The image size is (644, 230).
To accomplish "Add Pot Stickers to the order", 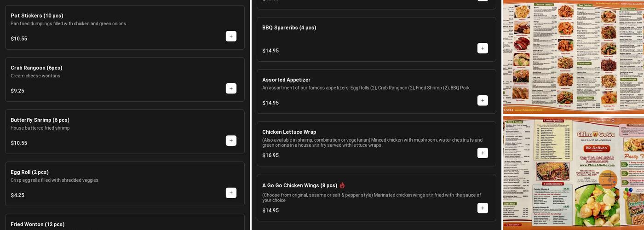I will pyautogui.click(x=231, y=36).
